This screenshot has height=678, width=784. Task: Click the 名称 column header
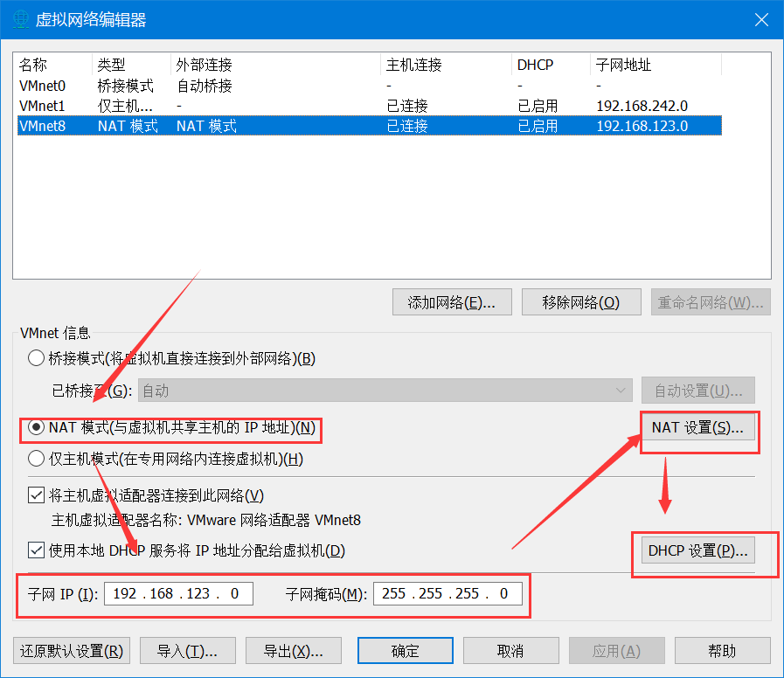(x=53, y=65)
